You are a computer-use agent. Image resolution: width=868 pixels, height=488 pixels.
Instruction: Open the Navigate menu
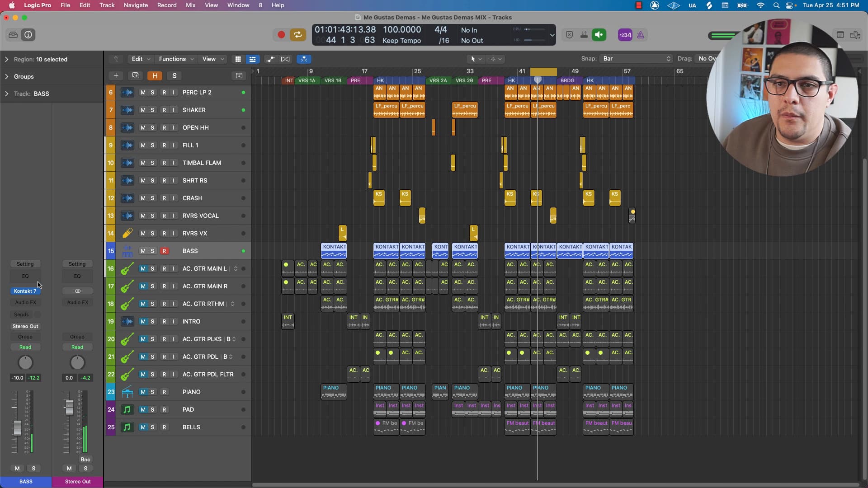pos(136,5)
